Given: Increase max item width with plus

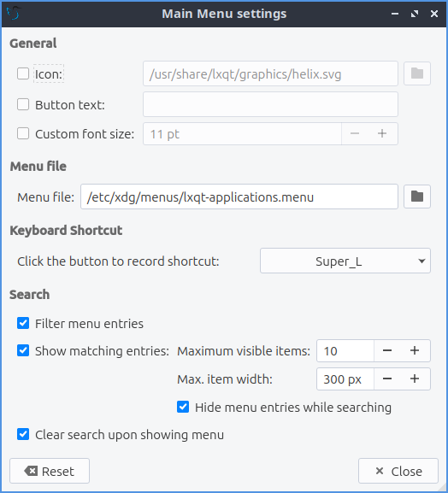Looking at the screenshot, I should [x=415, y=379].
